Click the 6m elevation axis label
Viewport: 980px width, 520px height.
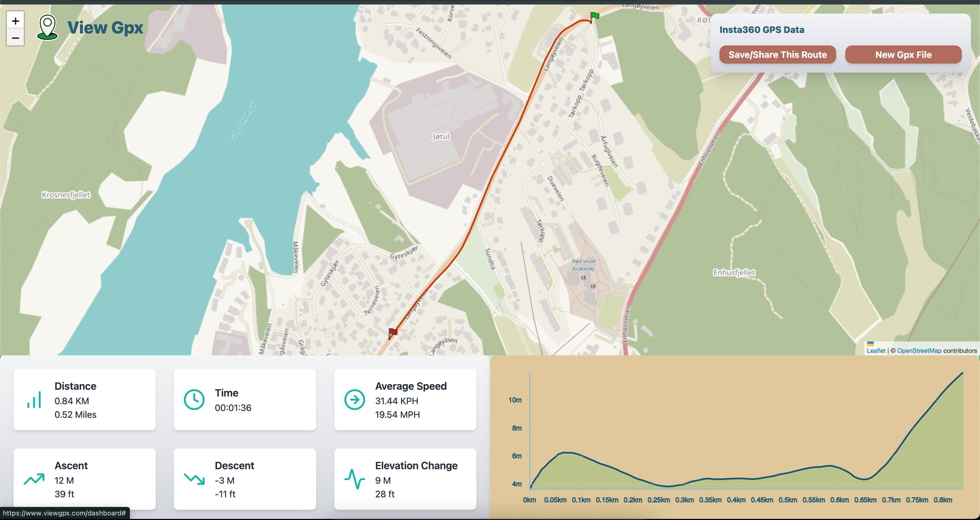click(517, 456)
